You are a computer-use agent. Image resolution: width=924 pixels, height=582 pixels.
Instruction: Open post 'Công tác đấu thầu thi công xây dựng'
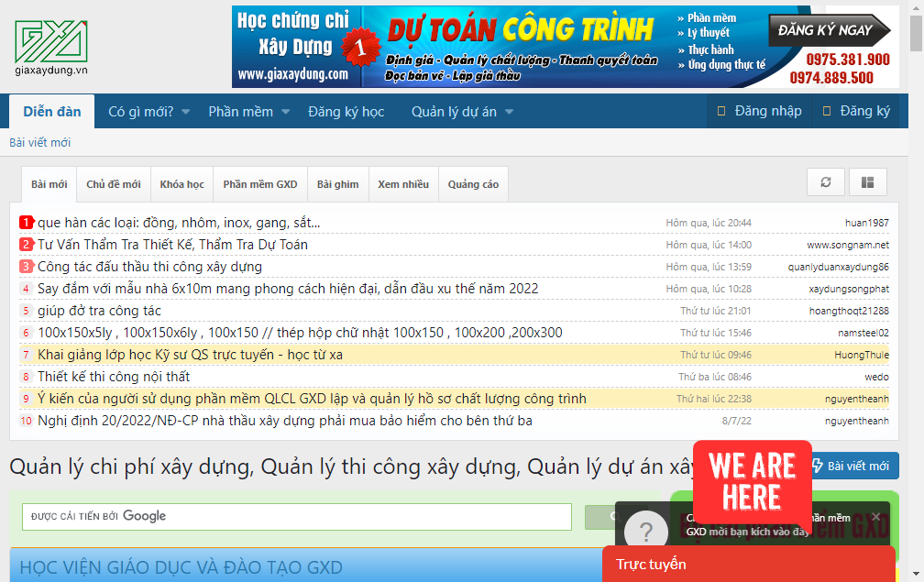point(149,267)
